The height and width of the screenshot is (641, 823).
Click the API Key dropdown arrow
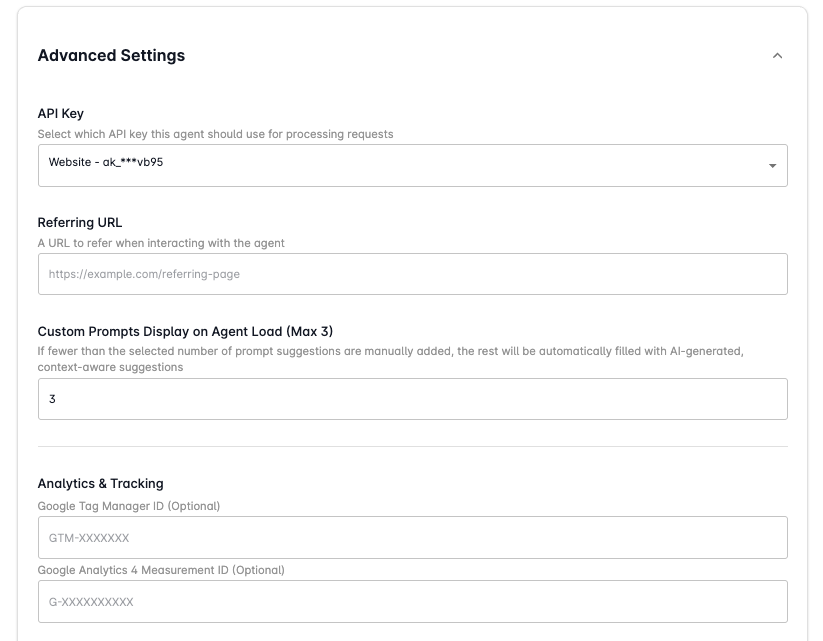[x=773, y=166]
